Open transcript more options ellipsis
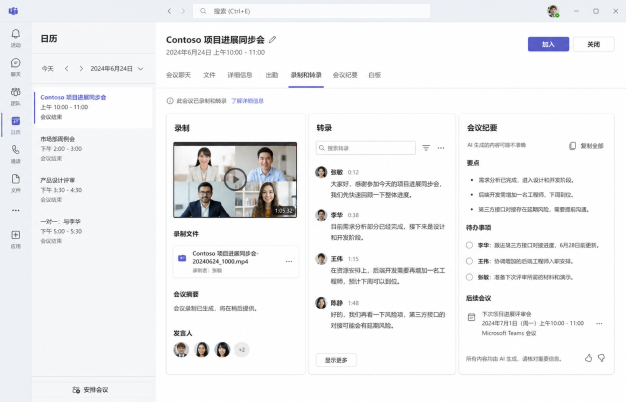 [441, 148]
